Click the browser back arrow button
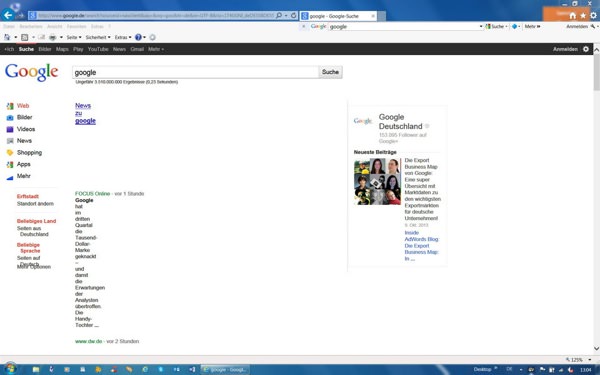The height and width of the screenshot is (375, 600). tap(8, 15)
